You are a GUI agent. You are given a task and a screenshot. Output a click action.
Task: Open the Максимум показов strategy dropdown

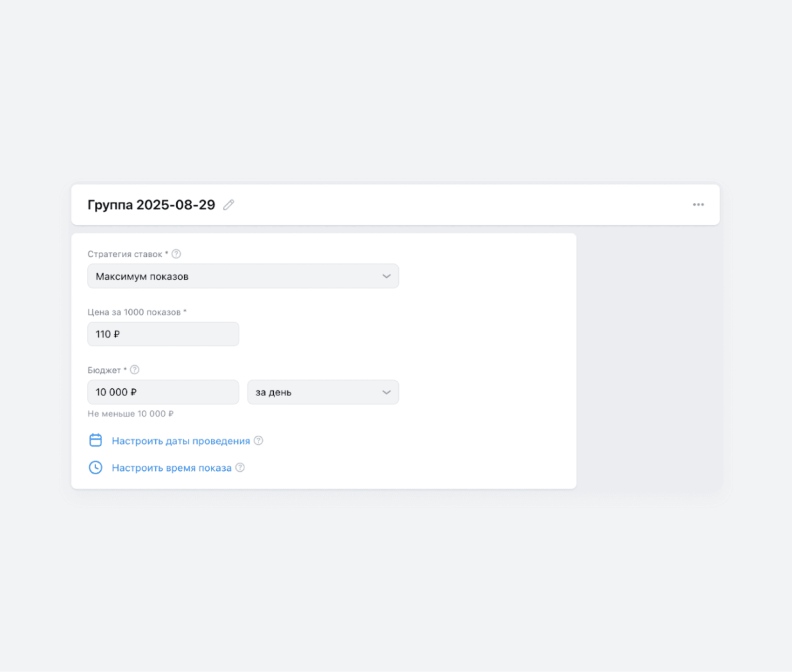pyautogui.click(x=238, y=276)
